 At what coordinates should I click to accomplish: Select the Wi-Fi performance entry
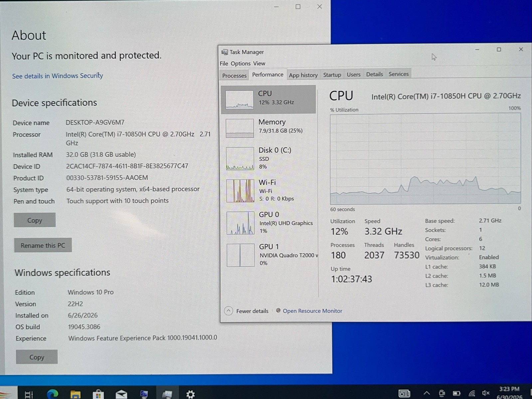(268, 190)
